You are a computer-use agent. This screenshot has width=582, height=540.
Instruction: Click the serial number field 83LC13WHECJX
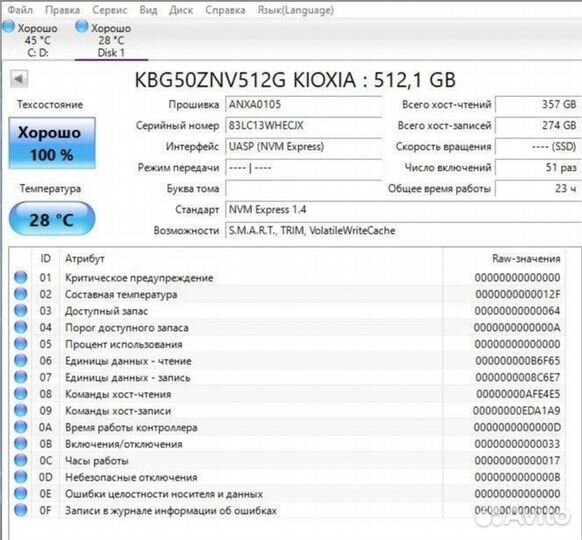pyautogui.click(x=304, y=126)
